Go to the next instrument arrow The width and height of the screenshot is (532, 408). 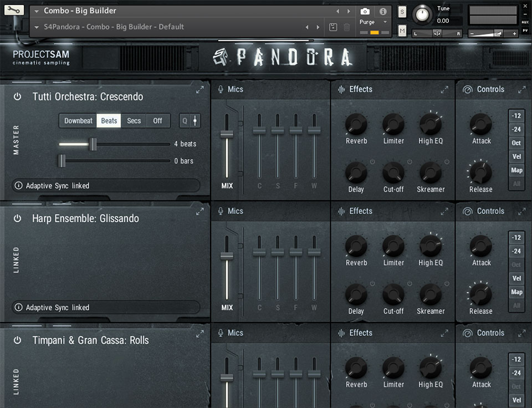click(349, 11)
